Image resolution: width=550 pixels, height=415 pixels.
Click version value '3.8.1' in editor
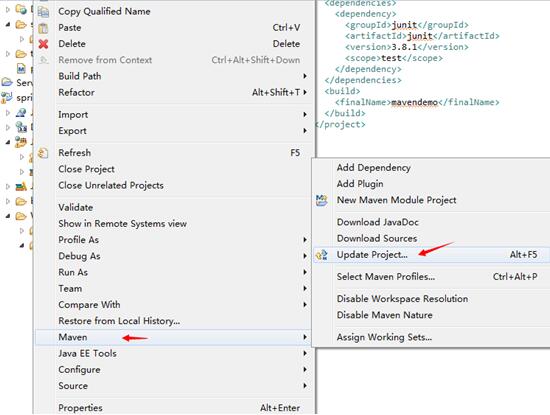pos(404,47)
